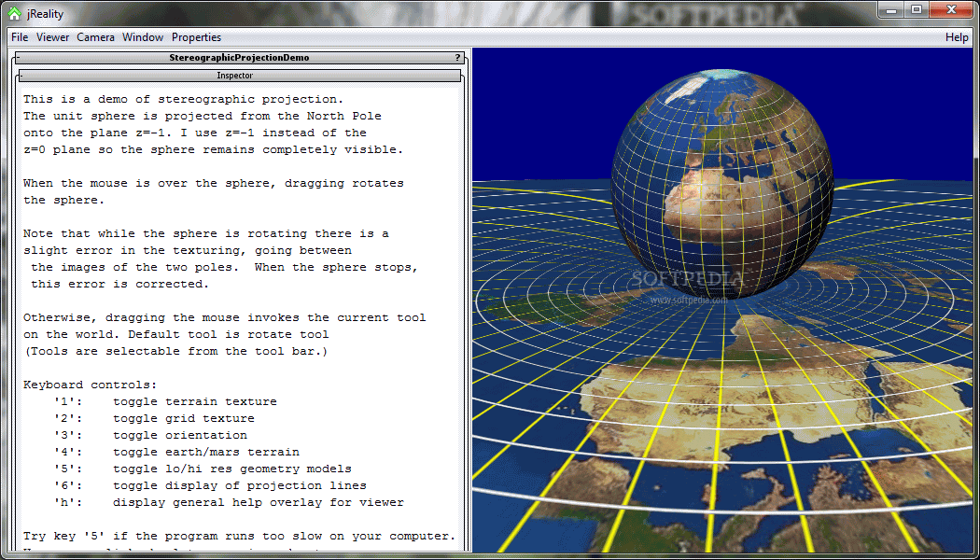Click the "toggle terrain texture" line
980x560 pixels.
[194, 401]
